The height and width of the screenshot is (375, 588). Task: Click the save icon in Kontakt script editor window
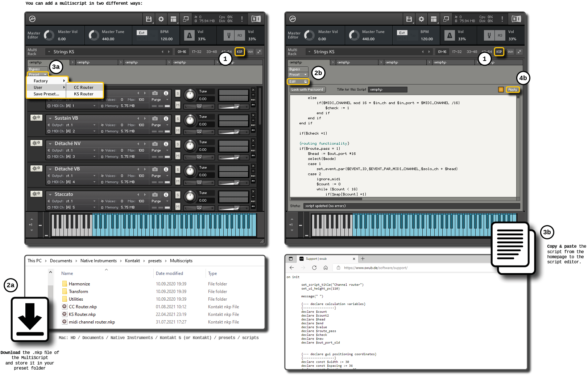(x=409, y=19)
